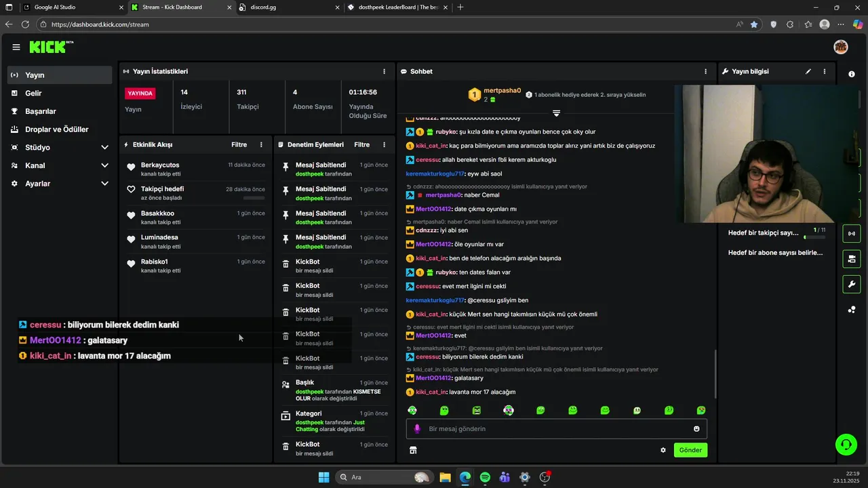
Task: Click the info icon in right rail
Action: tap(852, 74)
